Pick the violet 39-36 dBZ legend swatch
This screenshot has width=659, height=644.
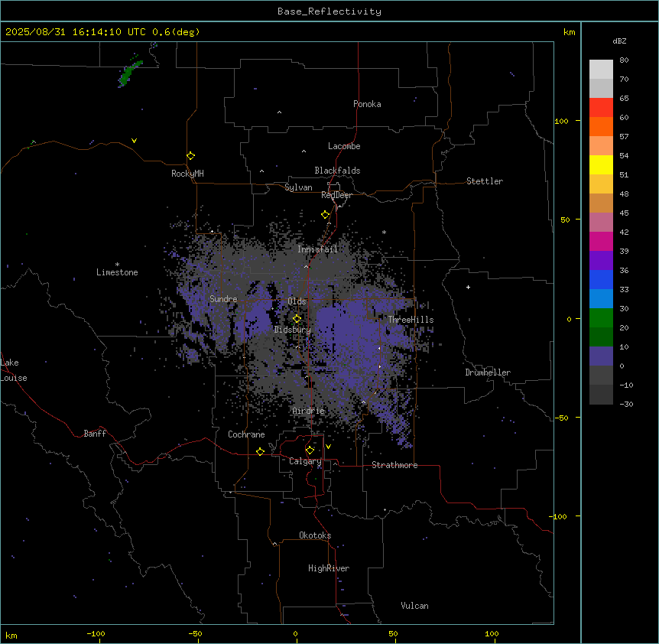[x=601, y=261]
